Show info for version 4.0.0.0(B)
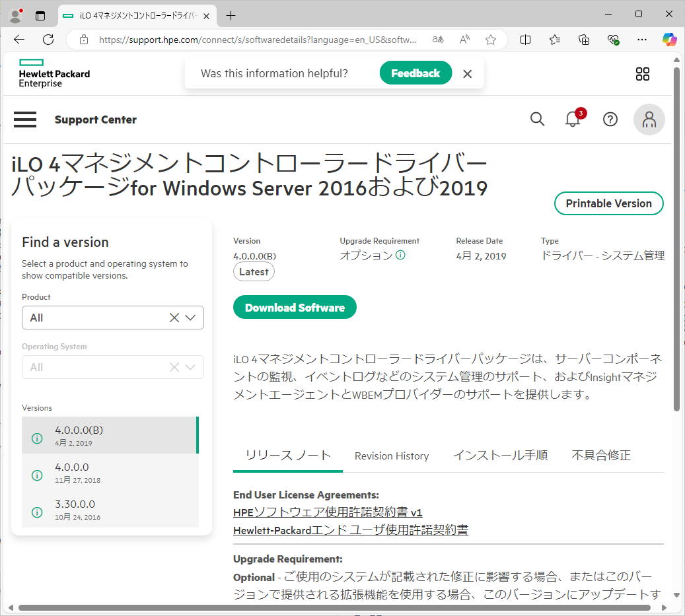Screen dimensions: 685x616 tap(37, 438)
